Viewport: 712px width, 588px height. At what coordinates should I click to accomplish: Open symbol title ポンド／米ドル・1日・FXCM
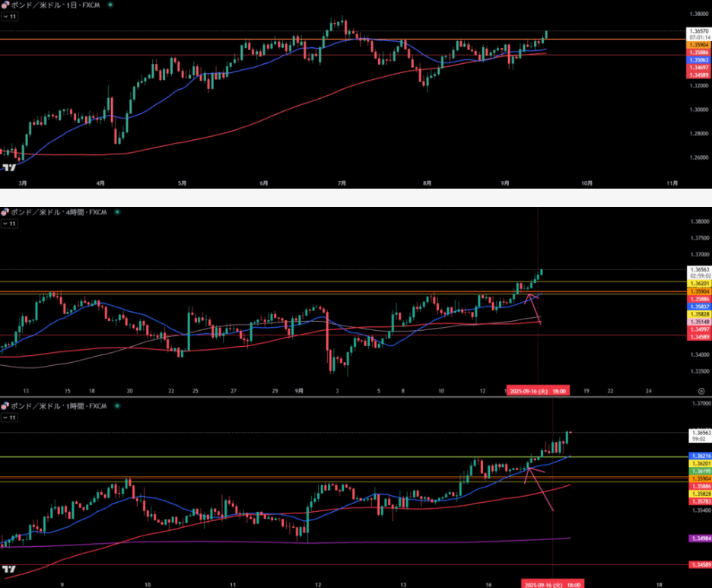coord(57,5)
